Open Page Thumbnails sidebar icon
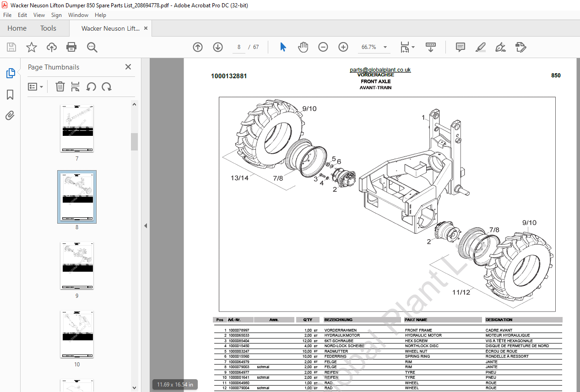580x392 pixels. point(10,73)
